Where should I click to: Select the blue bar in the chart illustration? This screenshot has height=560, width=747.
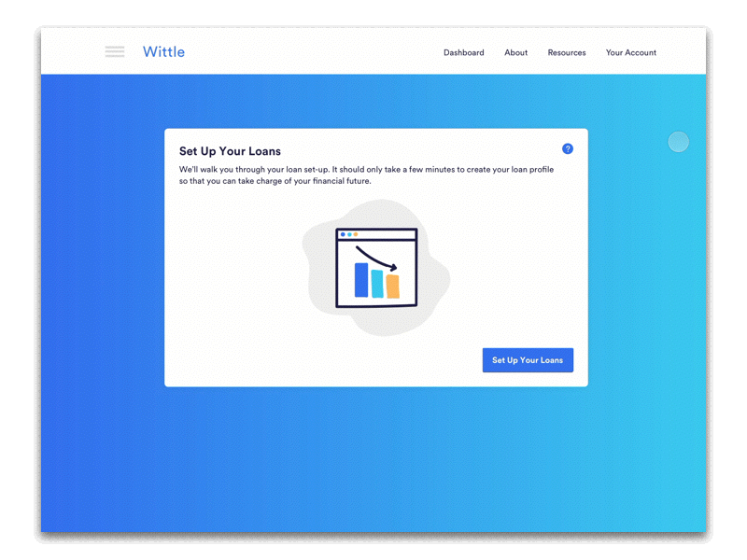(x=360, y=280)
